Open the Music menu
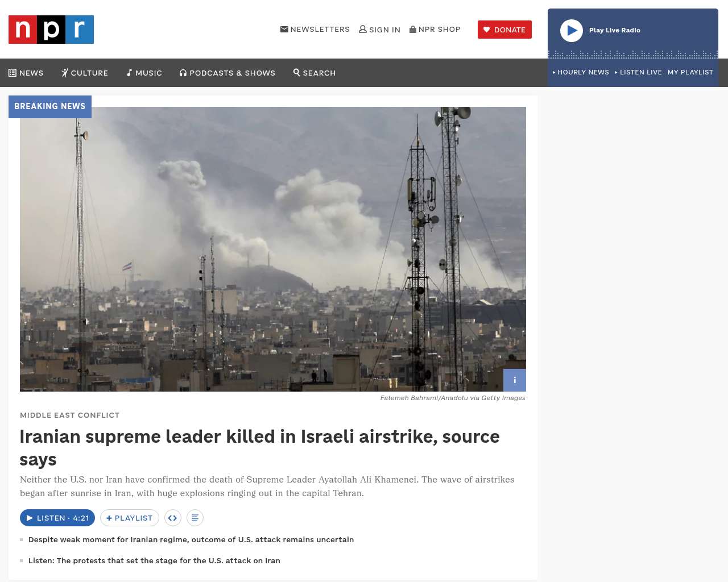The width and height of the screenshot is (728, 582). pyautogui.click(x=144, y=73)
